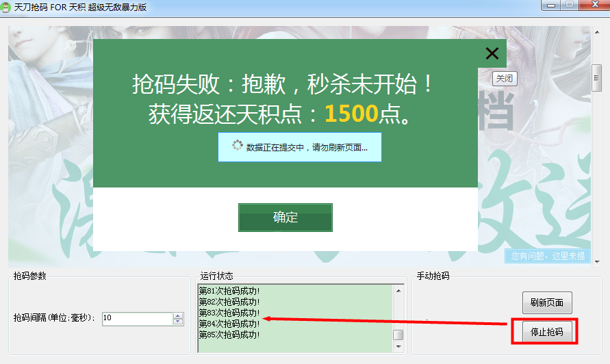
Task: Close the 天刀抢码 application window
Action: [x=595, y=5]
